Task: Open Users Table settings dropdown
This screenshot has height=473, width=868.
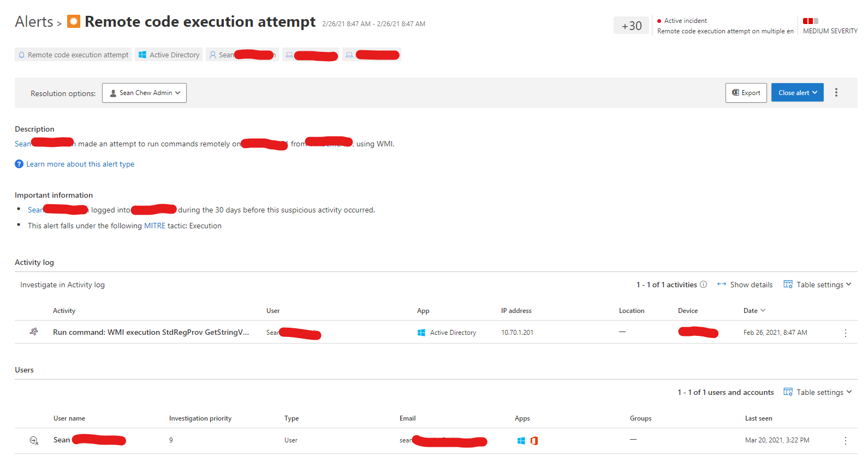Action: [817, 392]
